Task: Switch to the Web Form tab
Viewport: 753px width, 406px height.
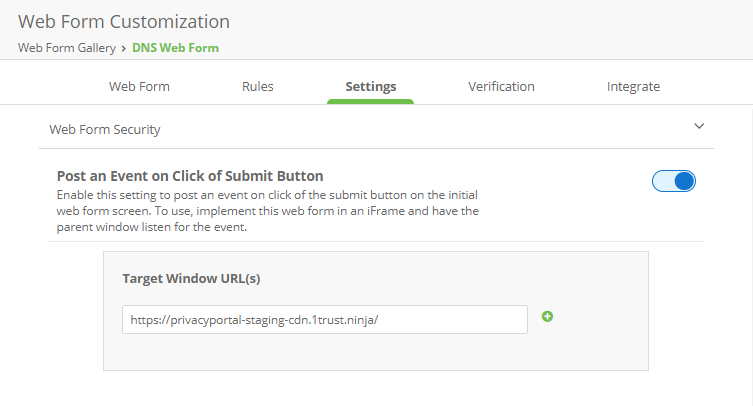Action: pyautogui.click(x=139, y=87)
